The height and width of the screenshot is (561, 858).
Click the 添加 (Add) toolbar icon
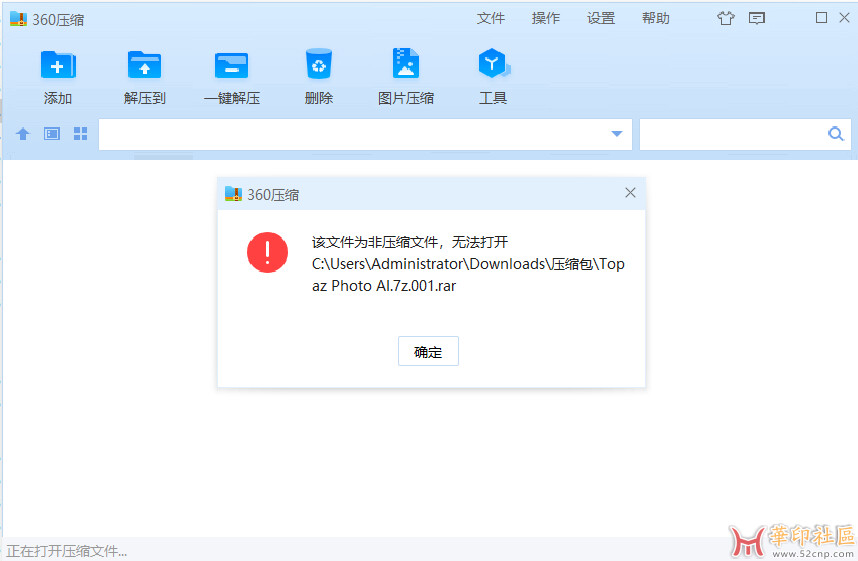(58, 65)
